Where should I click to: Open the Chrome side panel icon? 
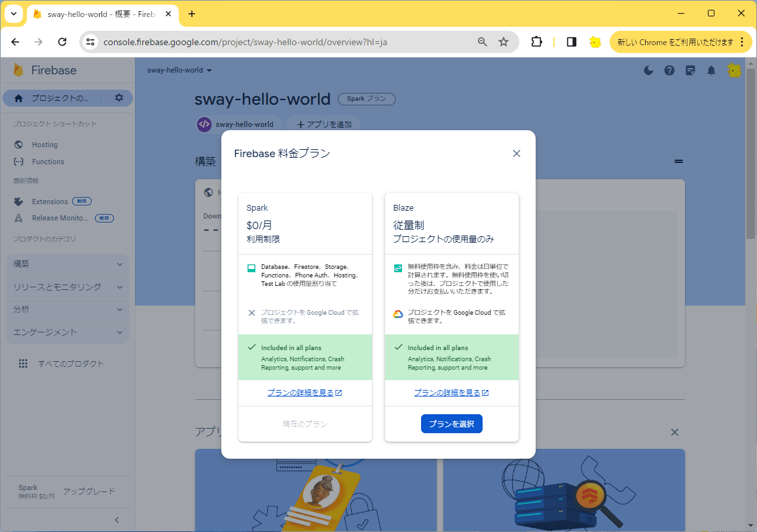pyautogui.click(x=572, y=42)
